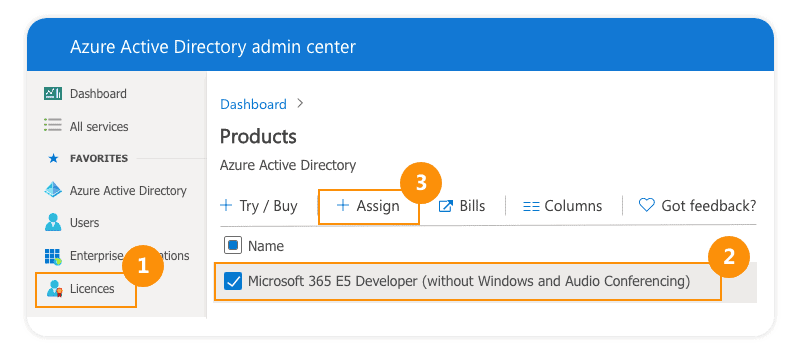Click the Columns layout icon

tap(531, 206)
